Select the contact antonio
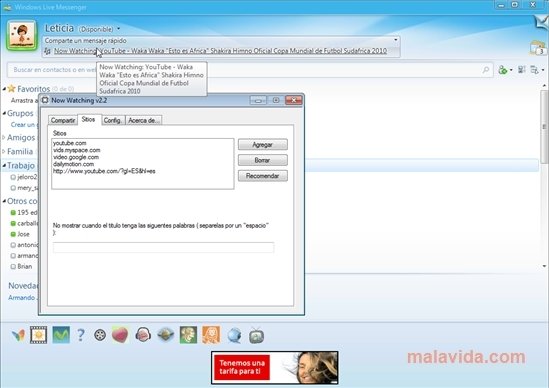The height and width of the screenshot is (388, 549). [x=23, y=245]
